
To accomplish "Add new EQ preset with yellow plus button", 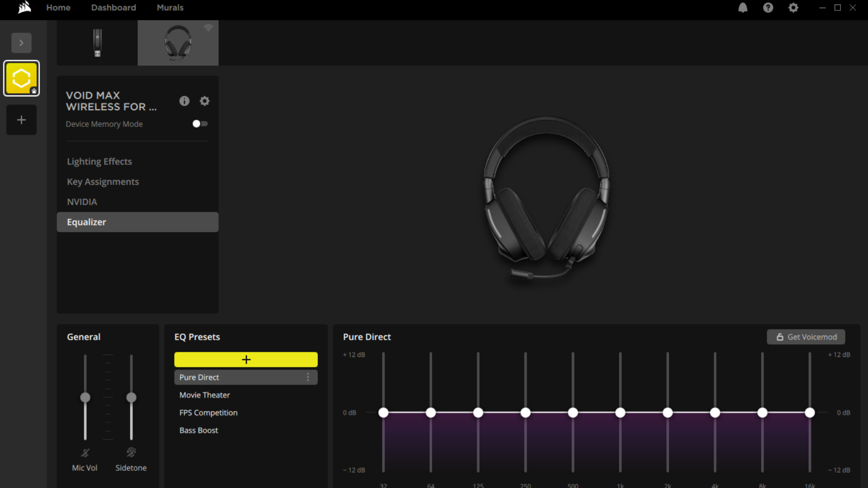I will 246,360.
